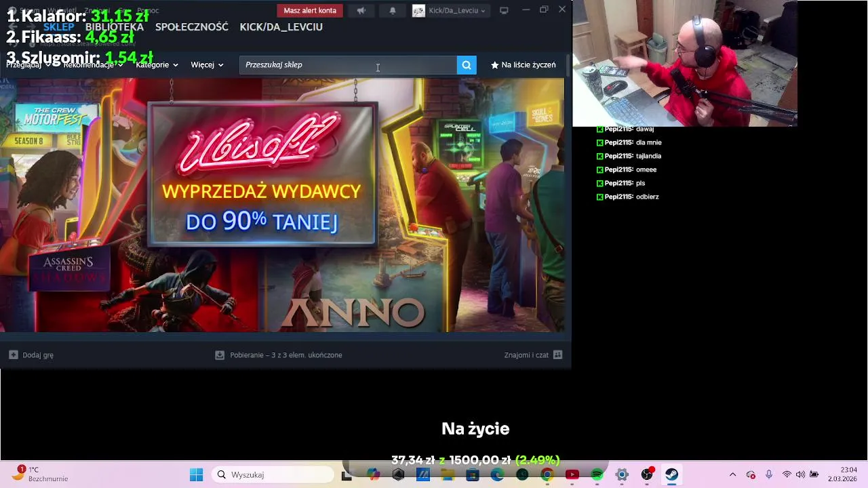868x488 pixels.
Task: Show hidden system tray icons chevron
Action: pyautogui.click(x=732, y=474)
